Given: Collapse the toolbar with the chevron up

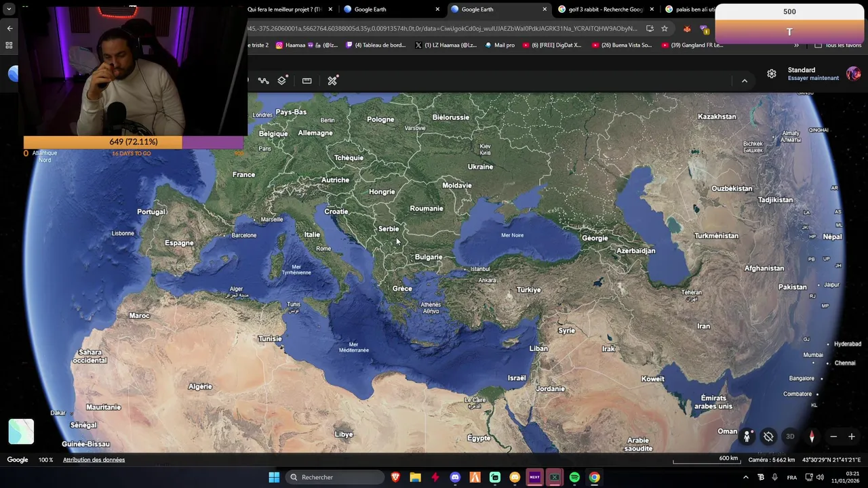Looking at the screenshot, I should (745, 81).
